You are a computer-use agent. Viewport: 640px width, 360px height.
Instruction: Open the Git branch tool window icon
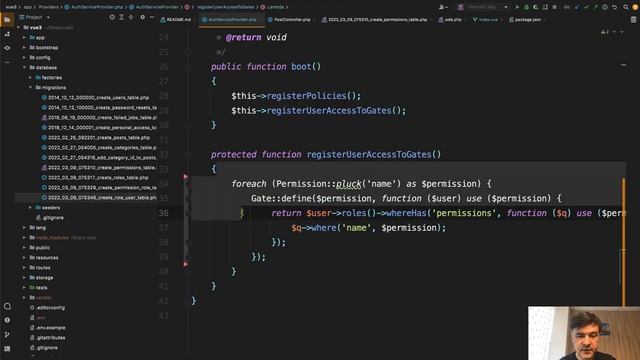[x=7, y=334]
